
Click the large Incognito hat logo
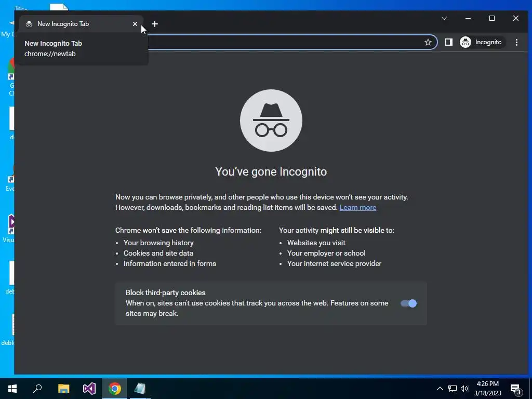(x=271, y=121)
